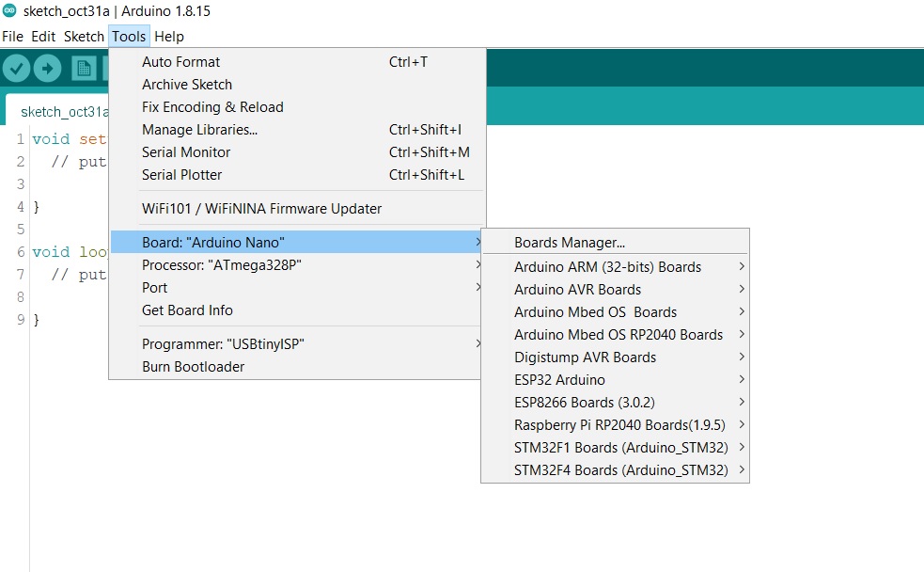Launch the Serial Monitor
Screen dimensions: 924x572
186,152
